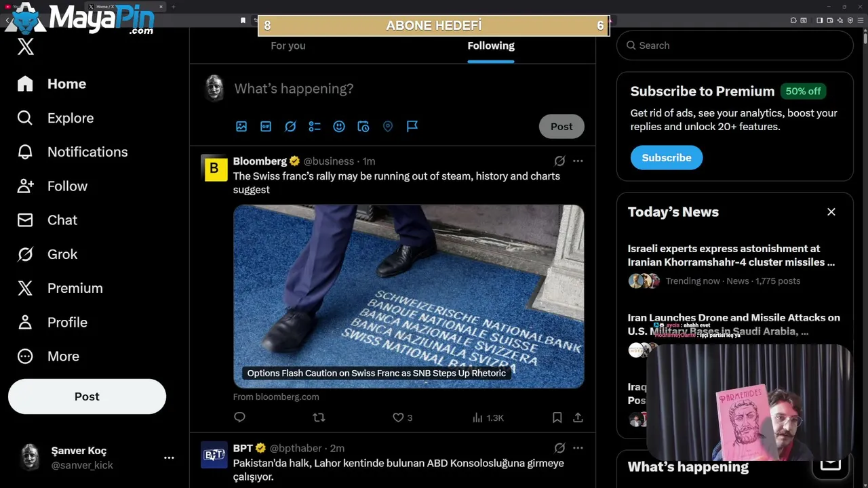The width and height of the screenshot is (868, 488).
Task: Open more options for the BPT post
Action: (578, 448)
